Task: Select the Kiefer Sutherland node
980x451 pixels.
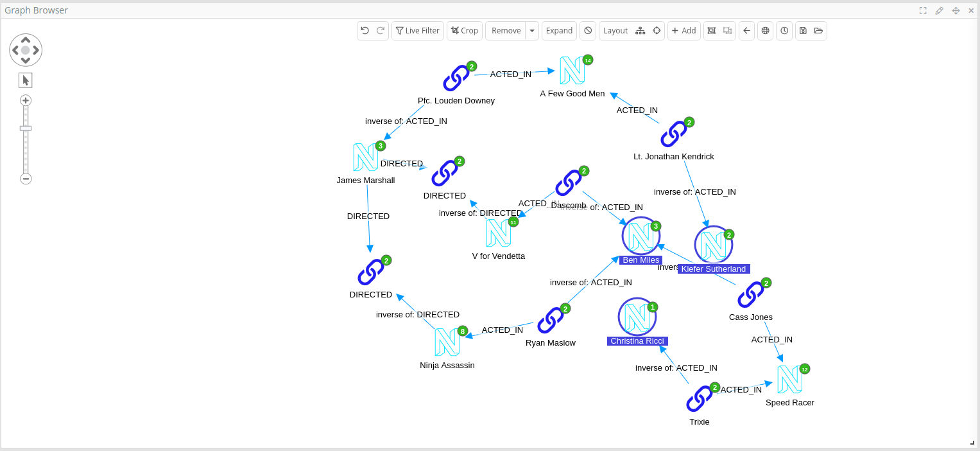Action: point(714,245)
